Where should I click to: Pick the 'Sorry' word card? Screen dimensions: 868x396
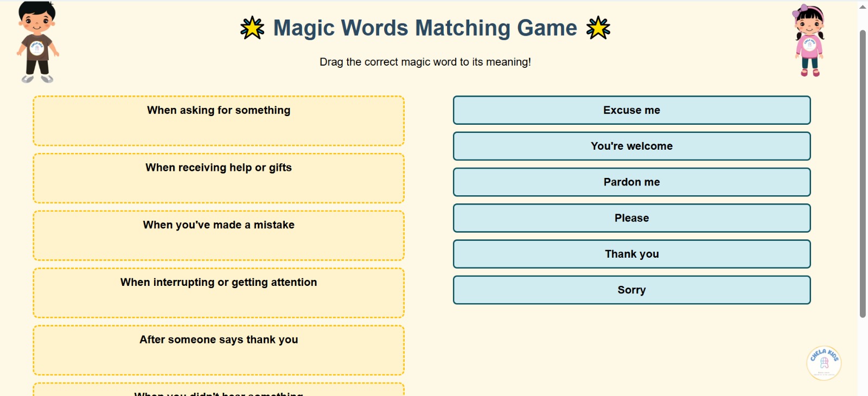point(631,290)
